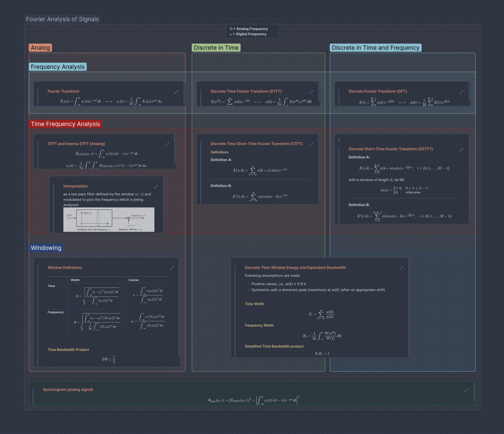Expand the Discrete-Time Short-Time Fourier Transform card
Image resolution: width=504 pixels, height=434 pixels.
coord(311,144)
